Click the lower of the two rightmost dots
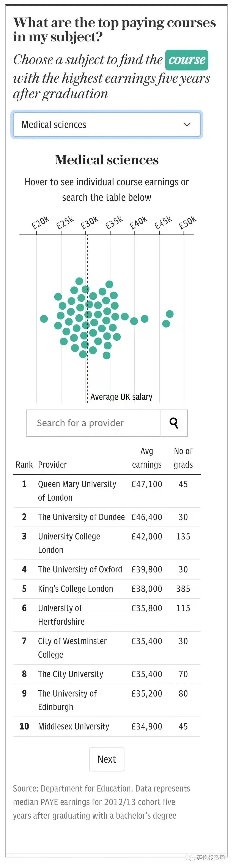Viewport: 233px width, 868px height. pyautogui.click(x=166, y=323)
